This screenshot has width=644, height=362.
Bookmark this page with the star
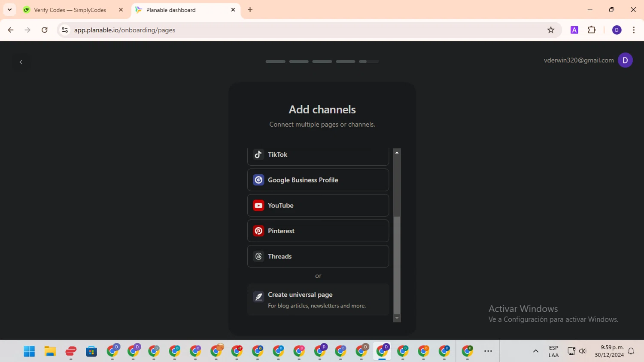[551, 30]
